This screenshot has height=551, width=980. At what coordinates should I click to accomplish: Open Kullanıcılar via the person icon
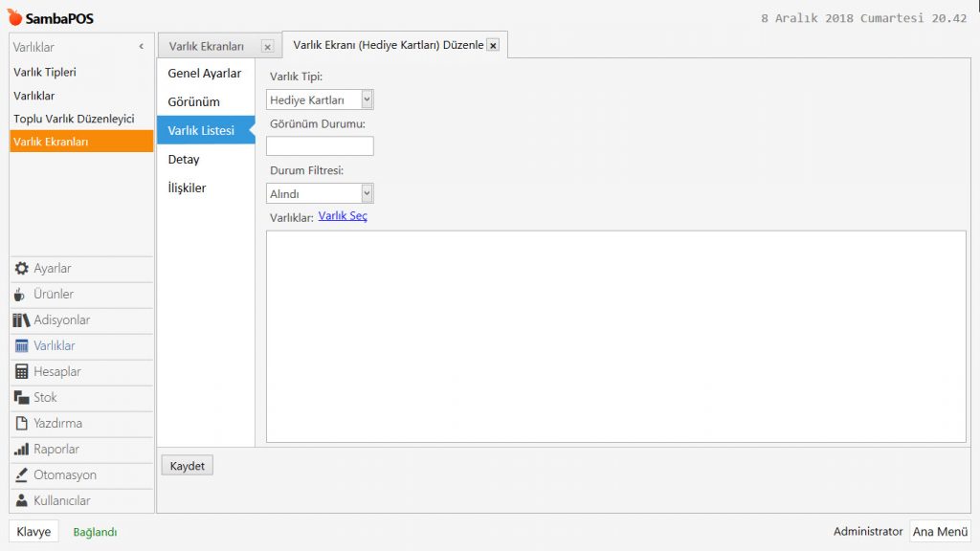tap(22, 501)
